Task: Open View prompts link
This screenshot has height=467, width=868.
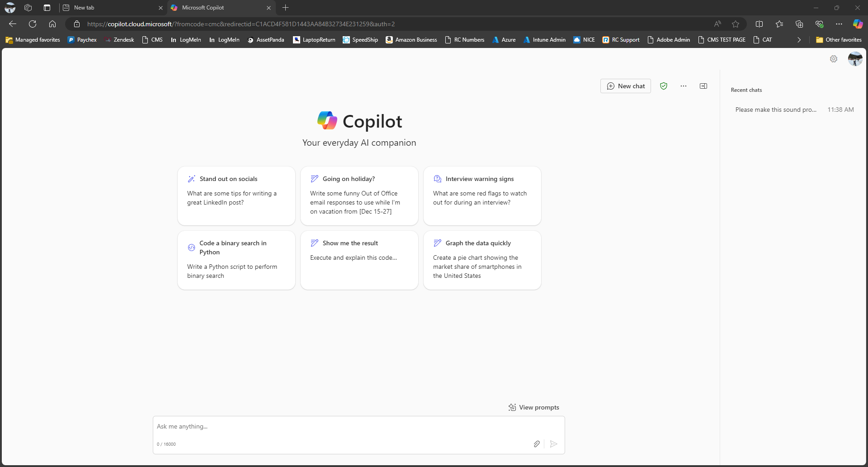Action: (534, 407)
